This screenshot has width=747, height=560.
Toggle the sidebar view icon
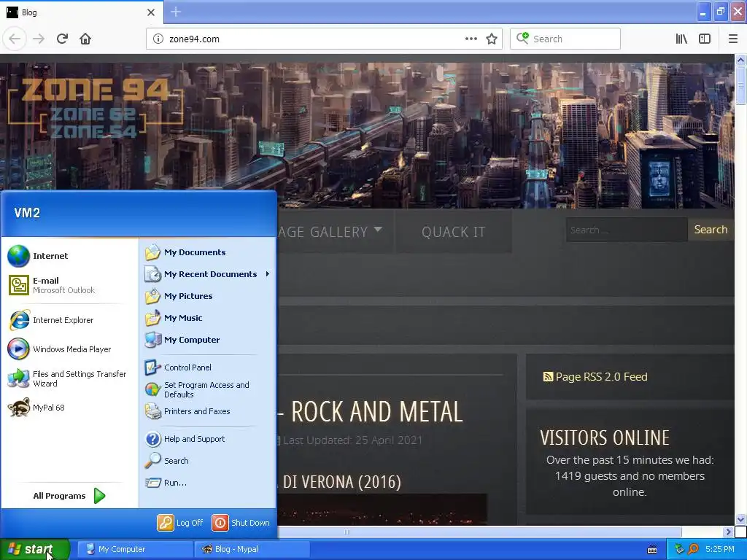705,39
